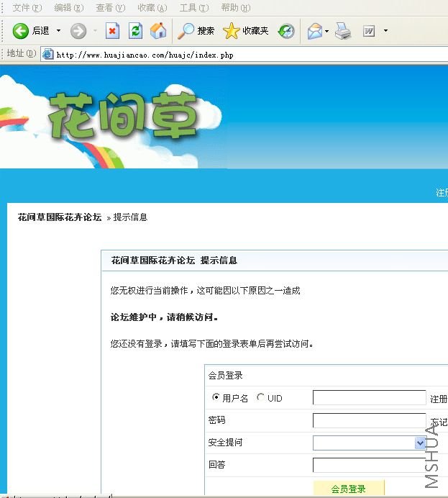The image size is (448, 498).
Task: Open the 帮助(H) menu
Action: [236, 8]
